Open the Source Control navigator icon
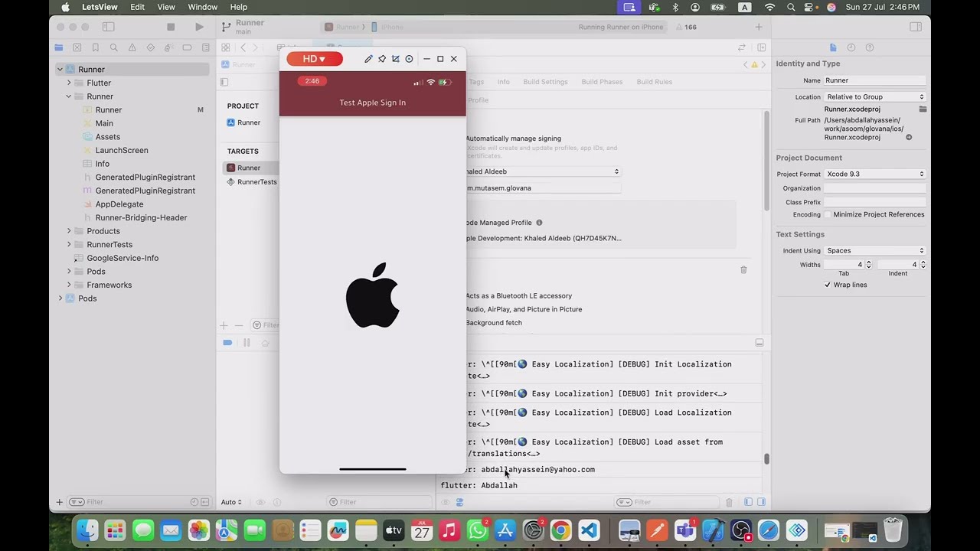The image size is (980, 551). [x=77, y=47]
